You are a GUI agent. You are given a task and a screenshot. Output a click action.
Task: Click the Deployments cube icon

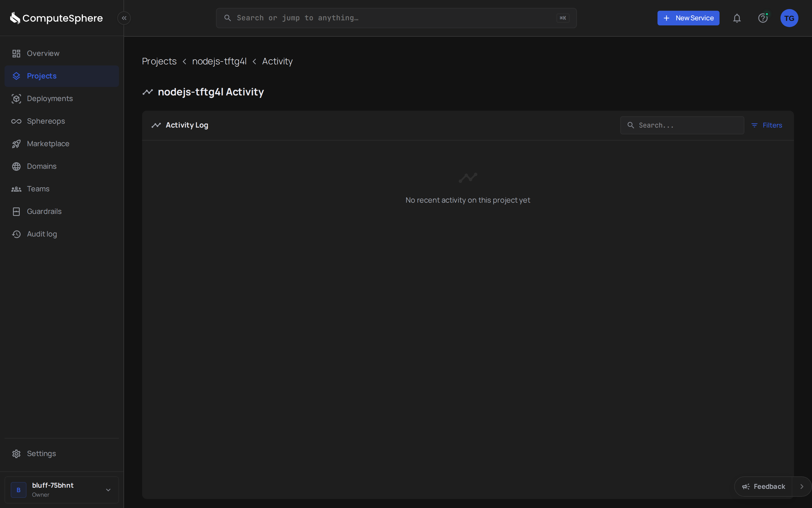[16, 98]
